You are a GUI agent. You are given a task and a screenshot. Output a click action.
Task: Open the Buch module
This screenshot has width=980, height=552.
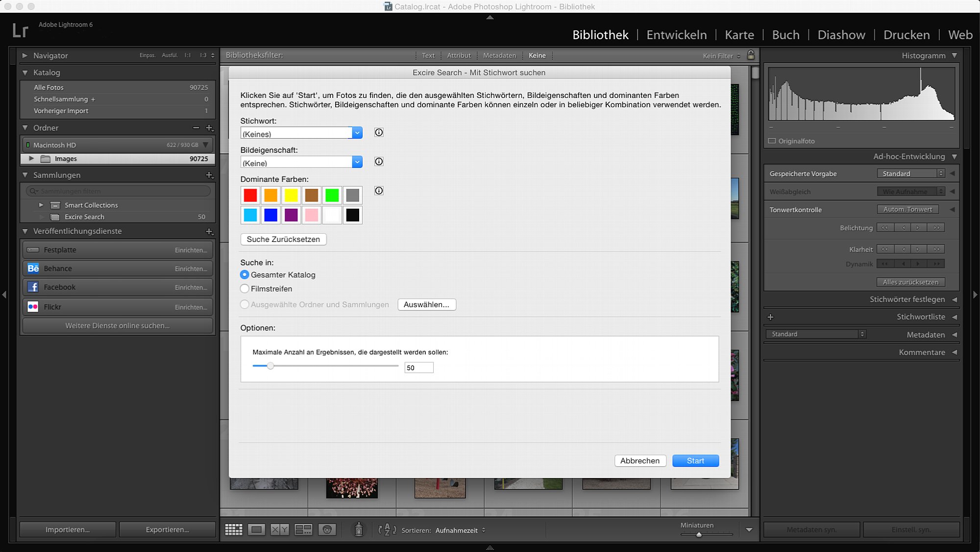(x=786, y=35)
